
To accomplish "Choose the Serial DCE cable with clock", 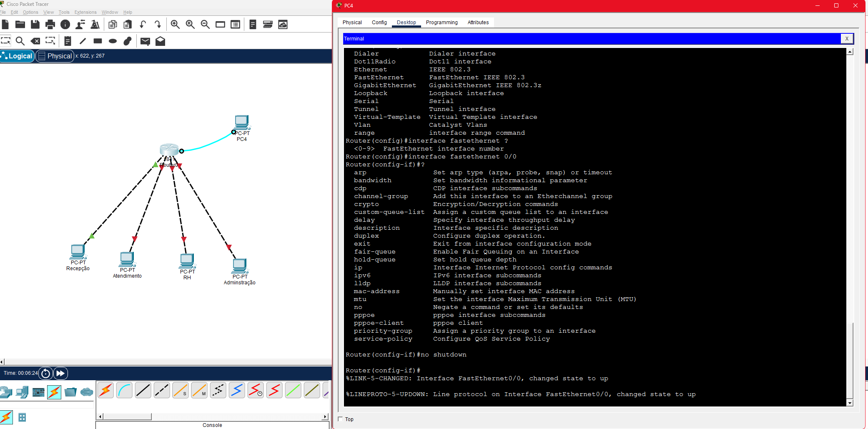I will [x=256, y=391].
